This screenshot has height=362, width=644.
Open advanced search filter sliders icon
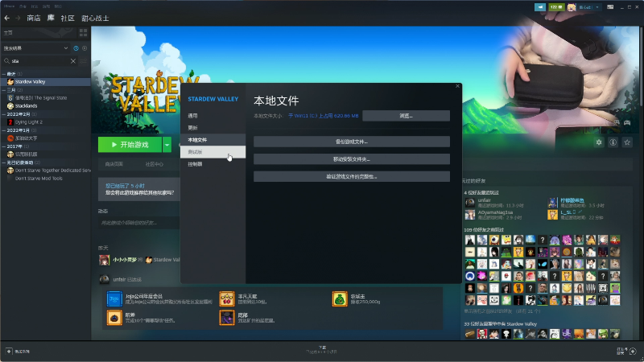tap(84, 61)
